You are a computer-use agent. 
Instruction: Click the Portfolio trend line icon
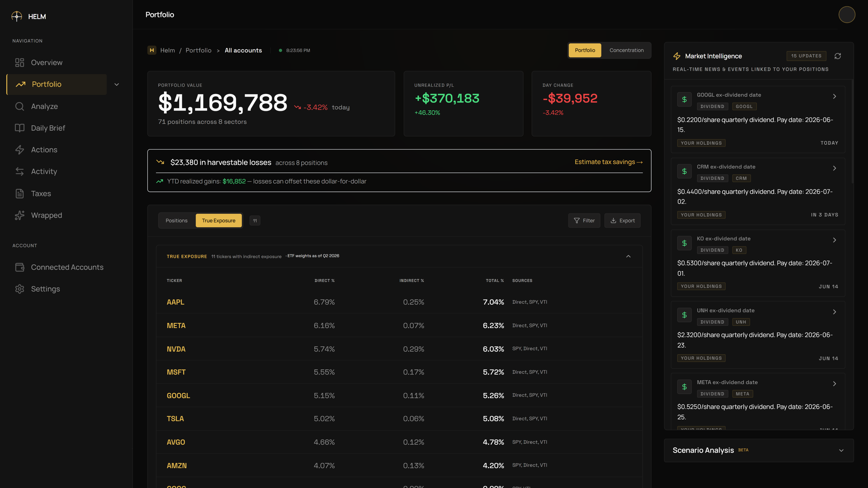(x=20, y=84)
